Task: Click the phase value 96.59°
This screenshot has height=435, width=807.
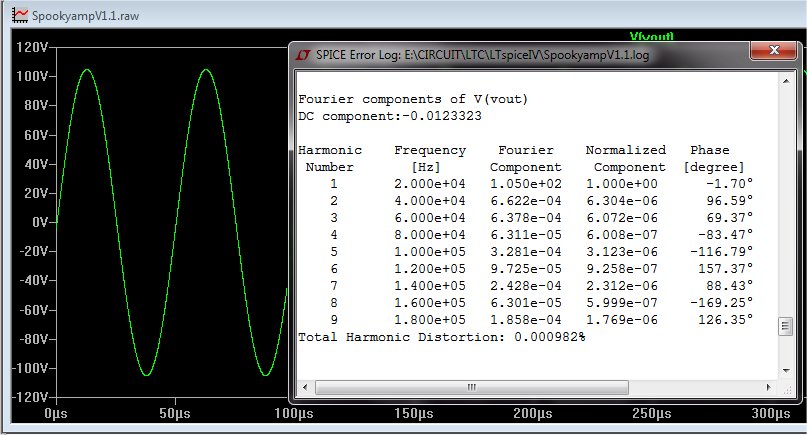Action: [x=729, y=201]
